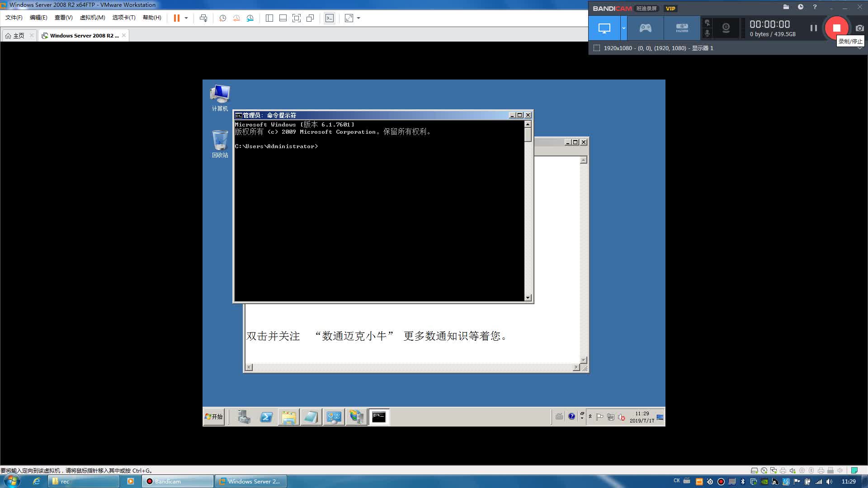Click the 1920x1080 capture area text
This screenshot has width=868, height=488.
(x=658, y=48)
